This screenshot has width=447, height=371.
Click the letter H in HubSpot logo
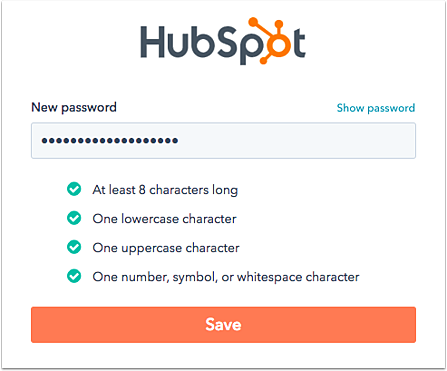coord(153,42)
